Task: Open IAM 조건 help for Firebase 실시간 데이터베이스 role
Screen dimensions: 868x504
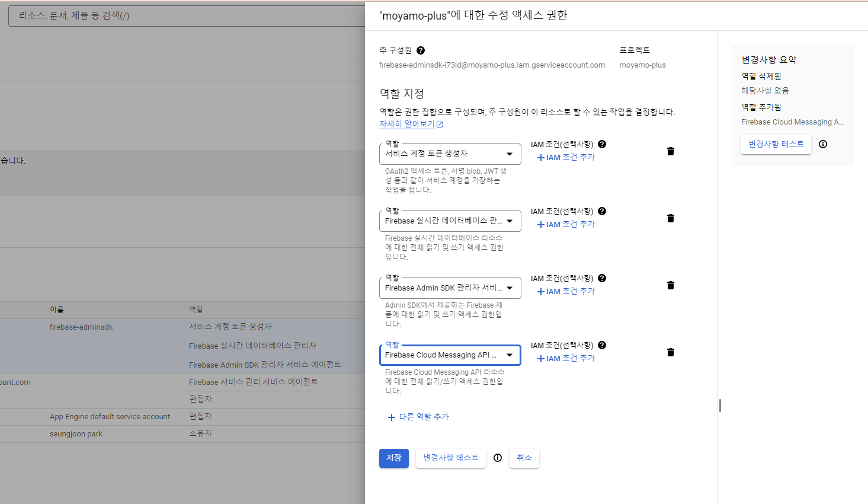Action: click(602, 211)
